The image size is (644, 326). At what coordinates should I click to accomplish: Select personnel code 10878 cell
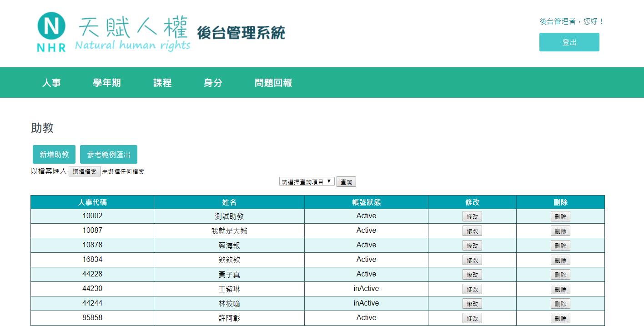tap(92, 245)
